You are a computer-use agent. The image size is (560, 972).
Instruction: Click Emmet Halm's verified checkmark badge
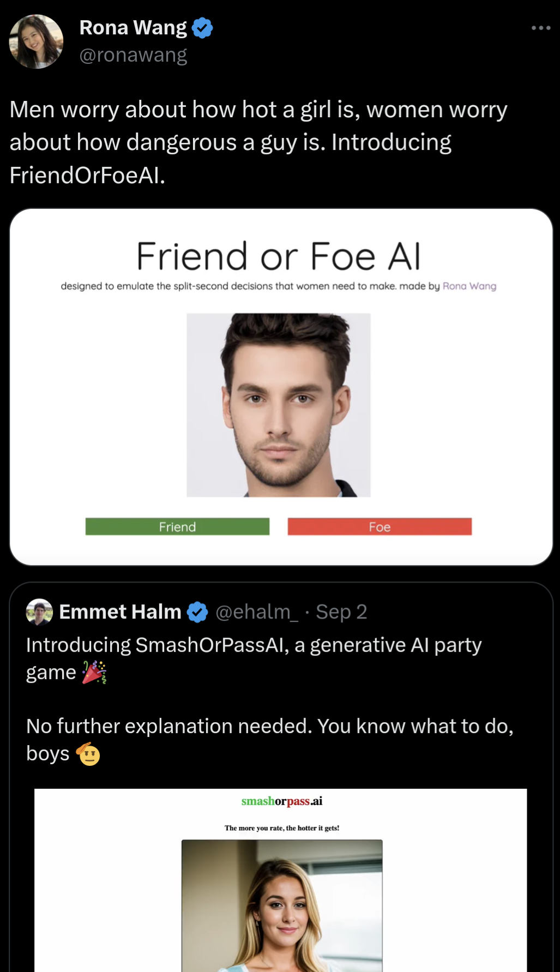[x=197, y=612]
